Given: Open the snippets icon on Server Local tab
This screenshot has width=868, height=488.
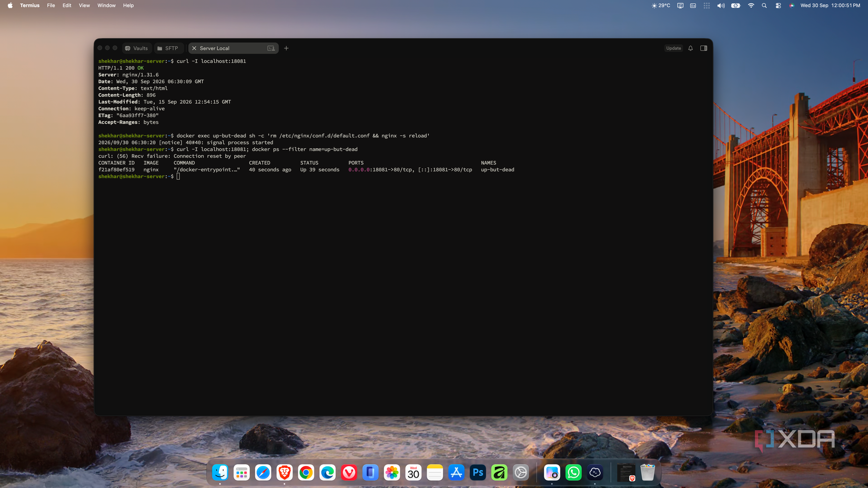Looking at the screenshot, I should [x=271, y=48].
